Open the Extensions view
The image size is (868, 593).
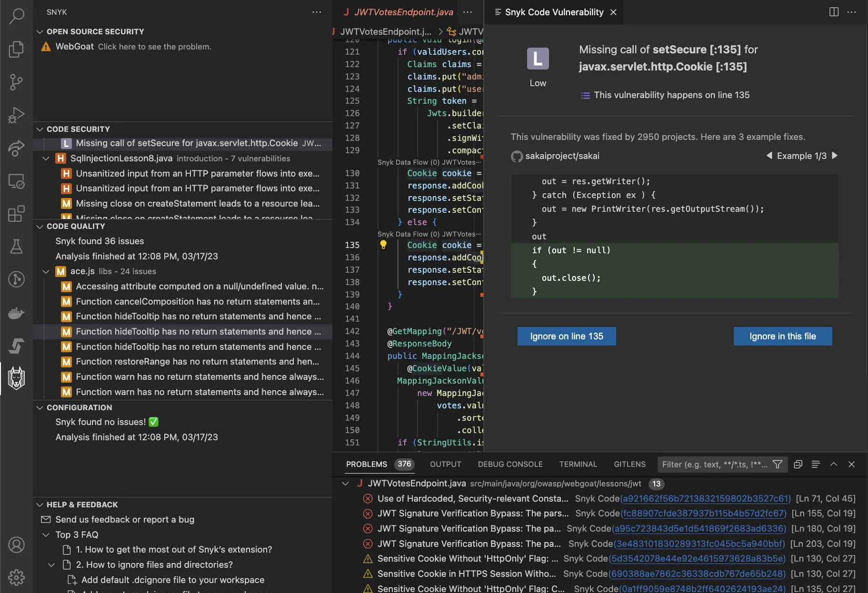16,214
